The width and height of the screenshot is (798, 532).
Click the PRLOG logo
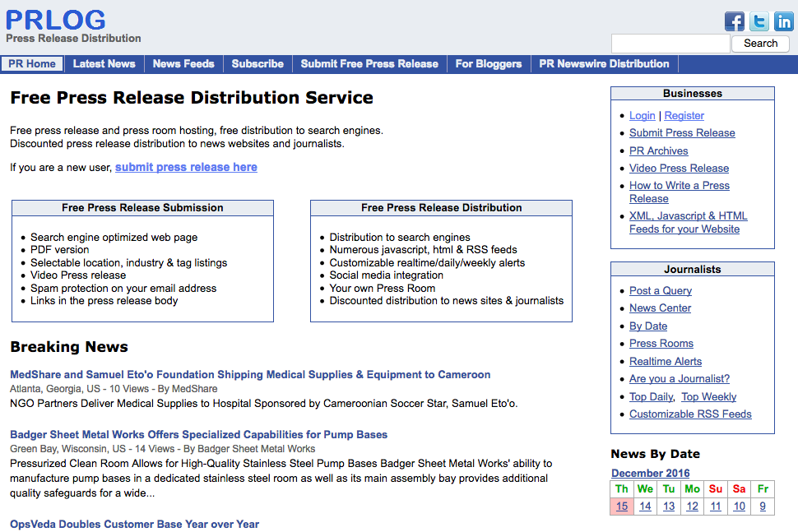[56, 20]
